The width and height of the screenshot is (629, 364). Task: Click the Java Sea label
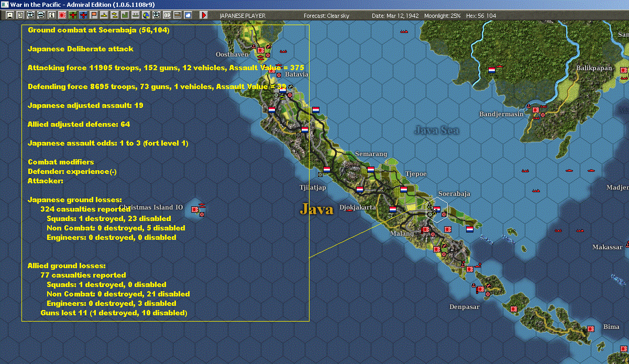click(x=436, y=130)
